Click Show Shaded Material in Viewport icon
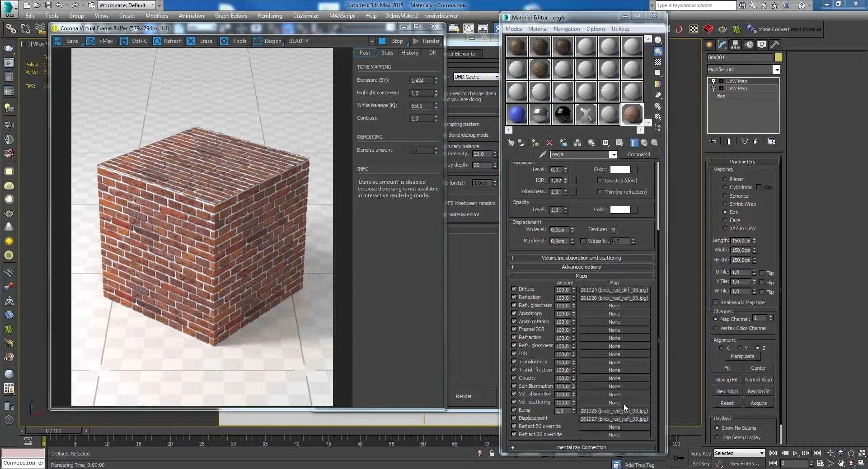 (x=619, y=143)
